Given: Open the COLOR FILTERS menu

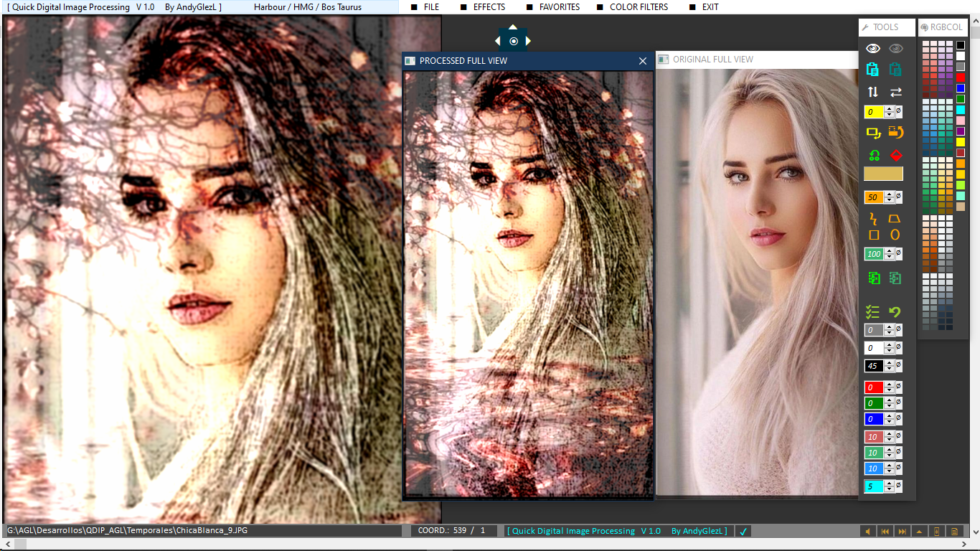Looking at the screenshot, I should (639, 7).
